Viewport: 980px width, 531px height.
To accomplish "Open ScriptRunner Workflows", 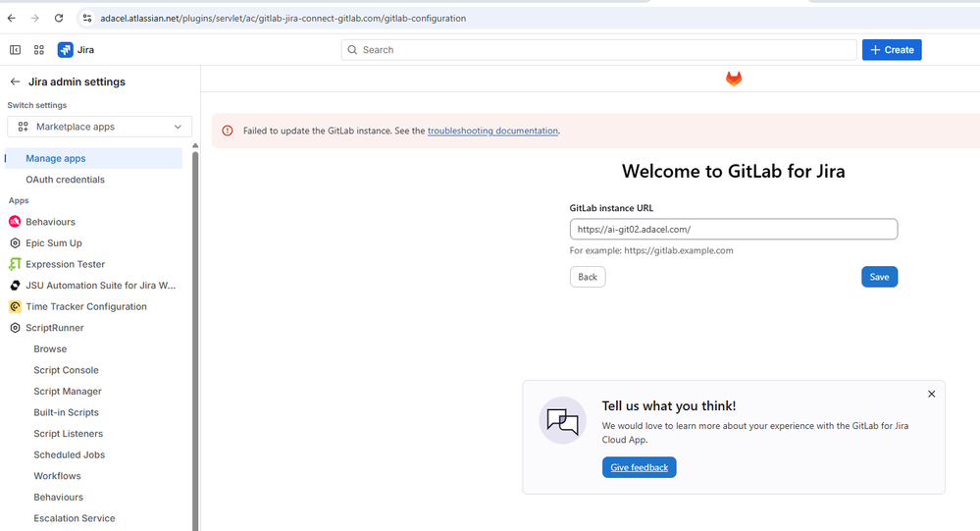I will click(58, 476).
